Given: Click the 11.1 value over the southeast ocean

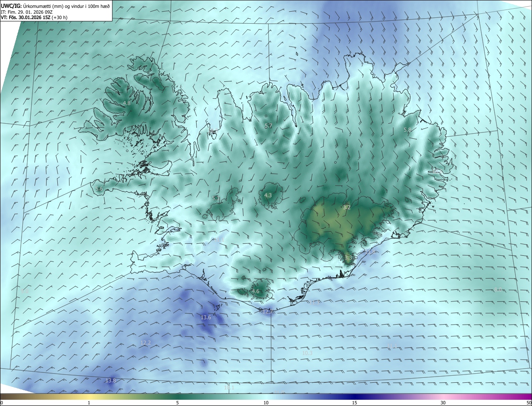Looking at the screenshot, I should 392,346.
